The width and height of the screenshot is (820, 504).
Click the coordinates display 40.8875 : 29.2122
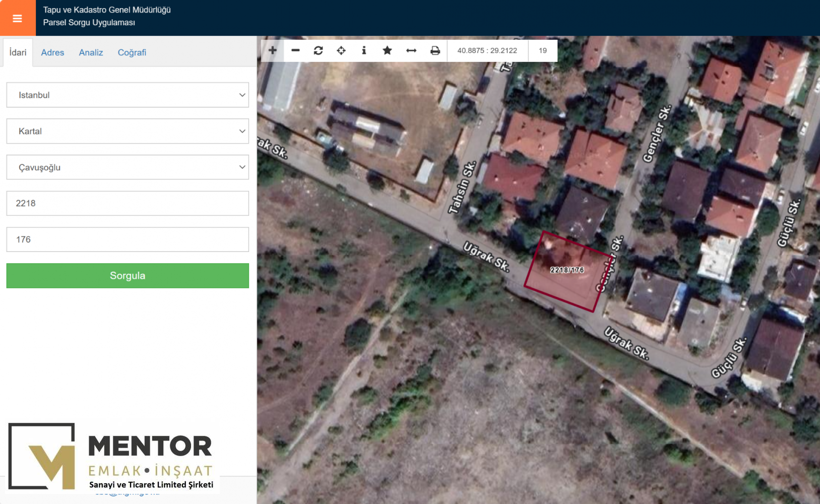point(487,50)
